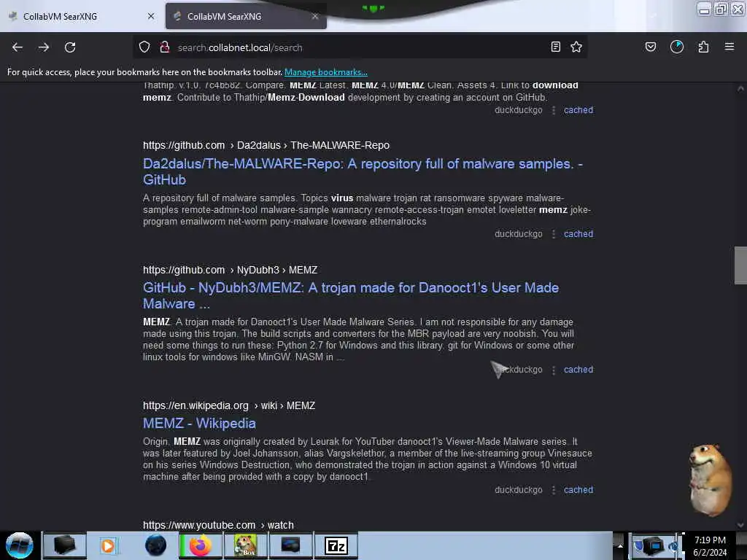The height and width of the screenshot is (560, 747).
Task: Click the scrollbar up arrow
Action: click(x=740, y=88)
